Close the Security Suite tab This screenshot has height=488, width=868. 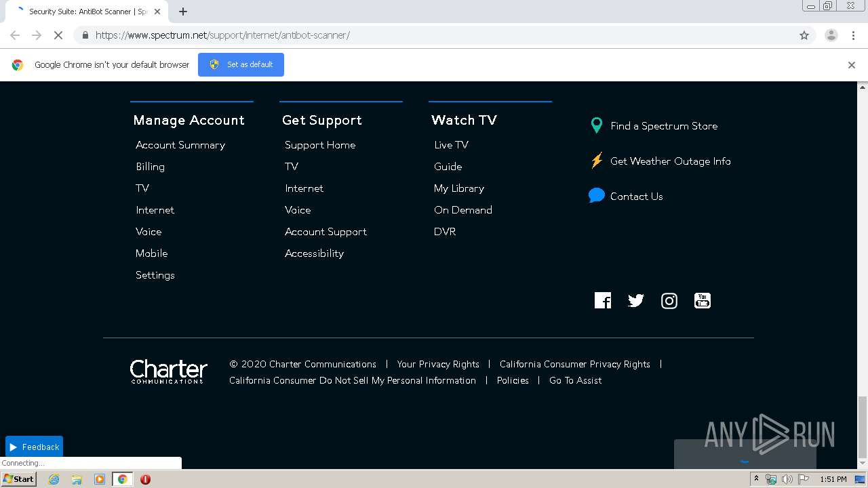pyautogui.click(x=157, y=12)
